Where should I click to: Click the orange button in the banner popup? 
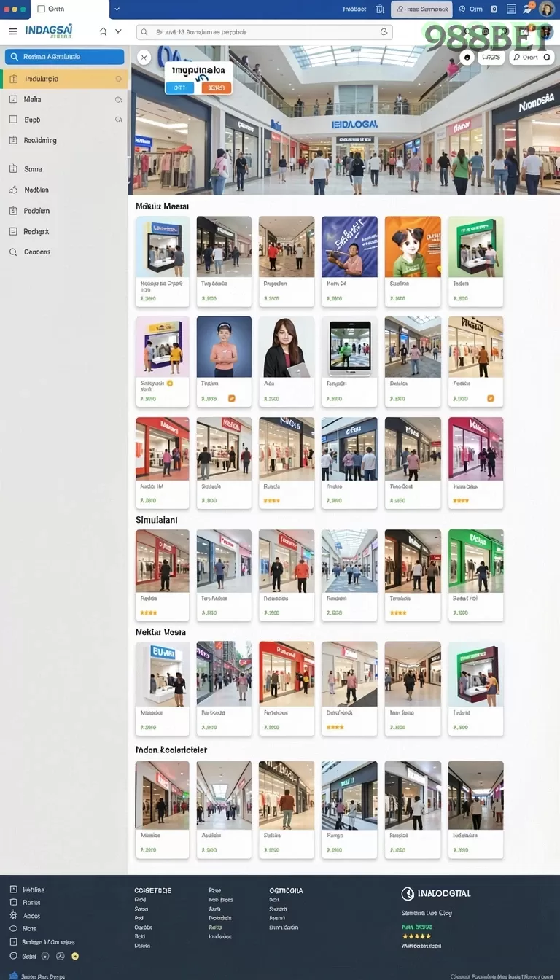217,87
